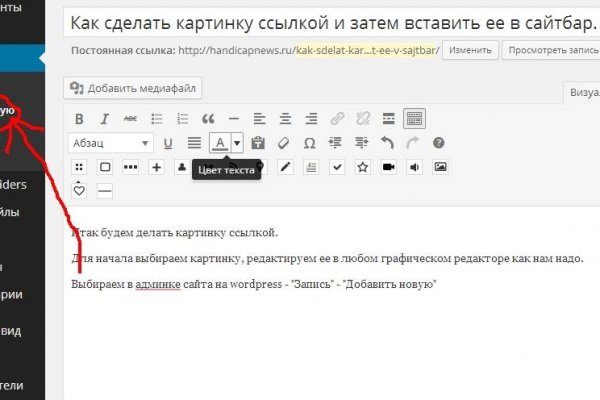Click the insert link icon
Image resolution: width=600 pixels, height=400 pixels.
(x=337, y=119)
